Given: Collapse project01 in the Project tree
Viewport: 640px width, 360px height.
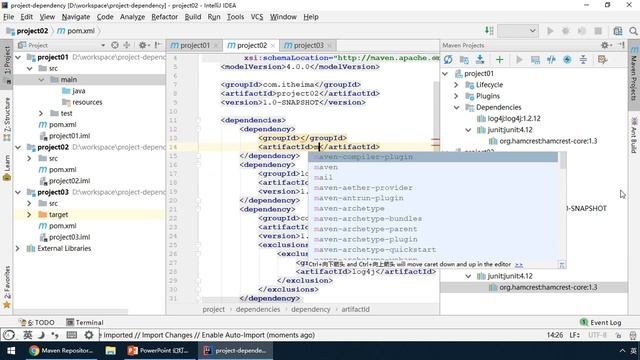Looking at the screenshot, I should pyautogui.click(x=18, y=57).
